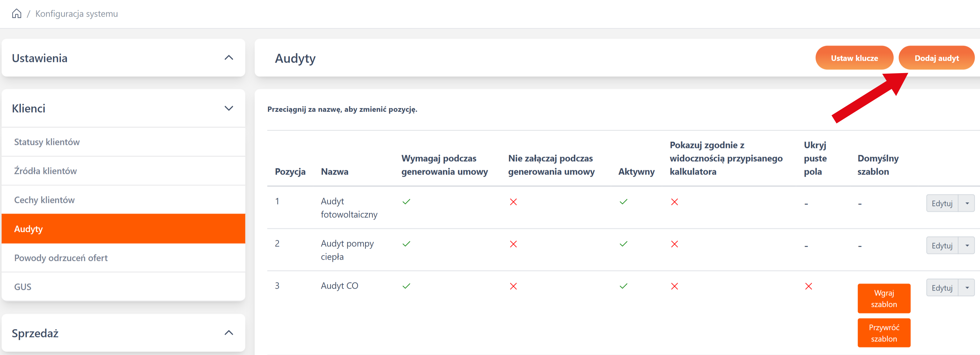Select Powody odrzuceń ofert in sidebar
Viewport: 980px width, 355px height.
coord(61,258)
